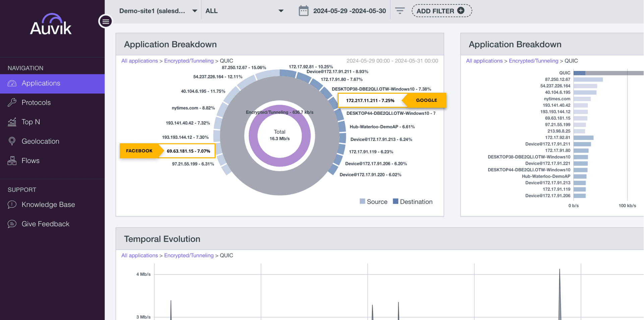
Task: Open the Encrypted/Tunneling breadcrumb link
Action: tap(189, 61)
